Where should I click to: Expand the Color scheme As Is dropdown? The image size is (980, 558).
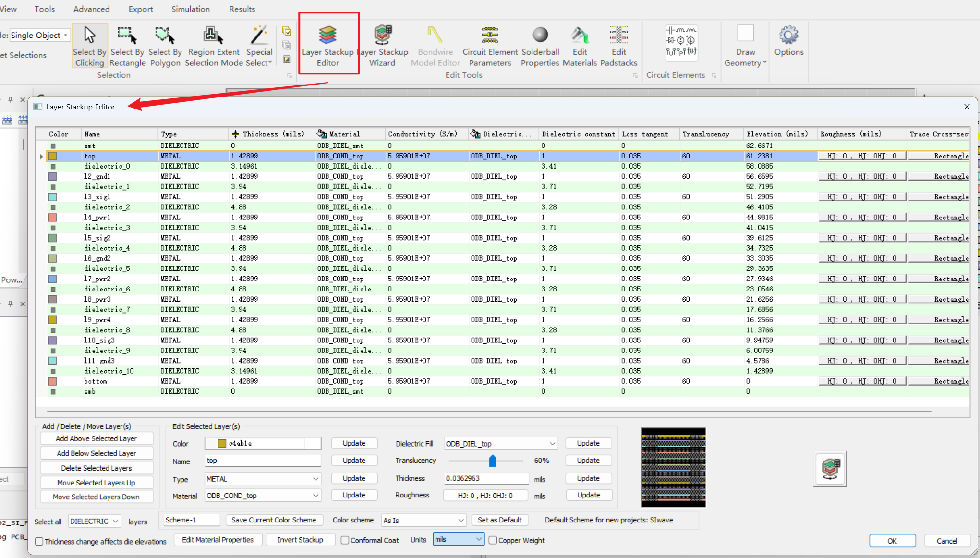coord(423,520)
